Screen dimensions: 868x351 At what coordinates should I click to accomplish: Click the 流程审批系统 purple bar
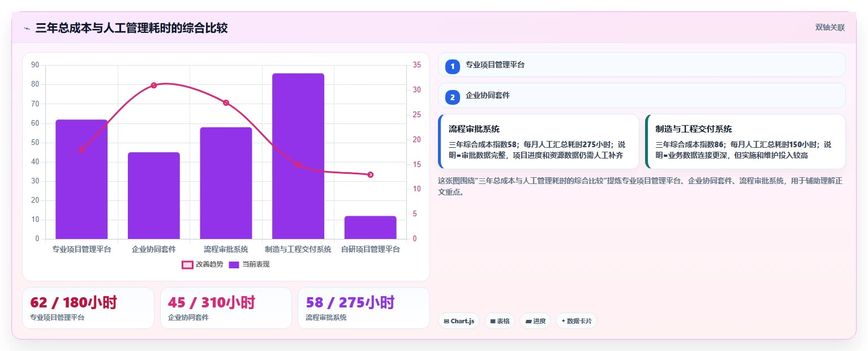[226, 183]
